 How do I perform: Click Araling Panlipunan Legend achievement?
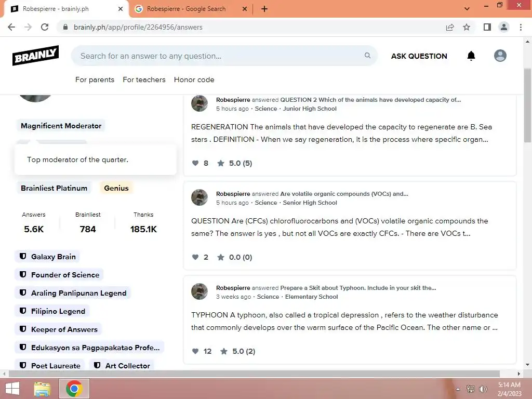pos(73,293)
